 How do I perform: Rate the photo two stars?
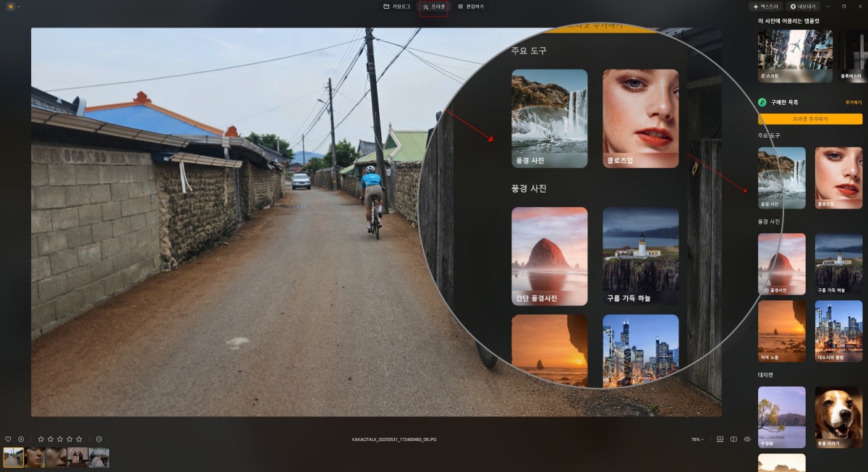(51, 439)
